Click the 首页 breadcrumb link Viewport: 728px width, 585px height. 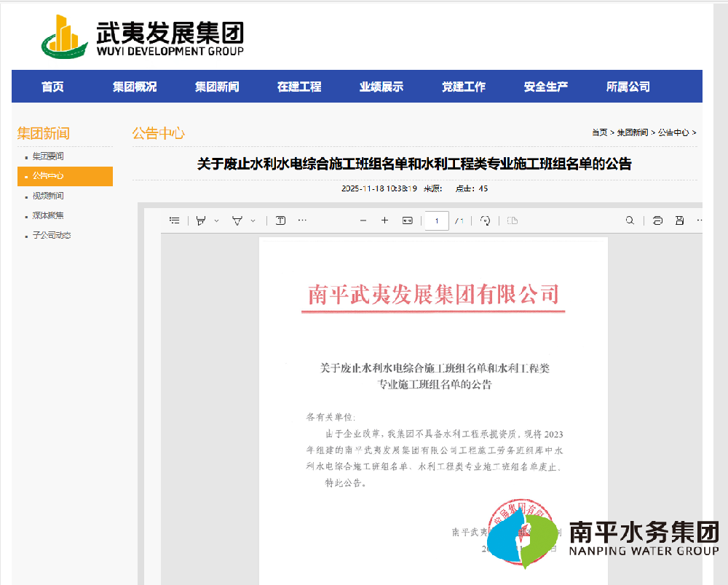coord(599,133)
